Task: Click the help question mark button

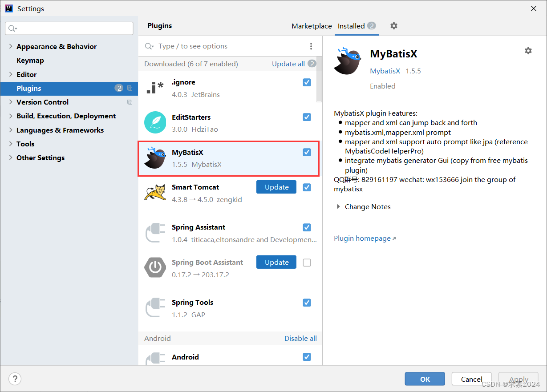Action: point(15,379)
